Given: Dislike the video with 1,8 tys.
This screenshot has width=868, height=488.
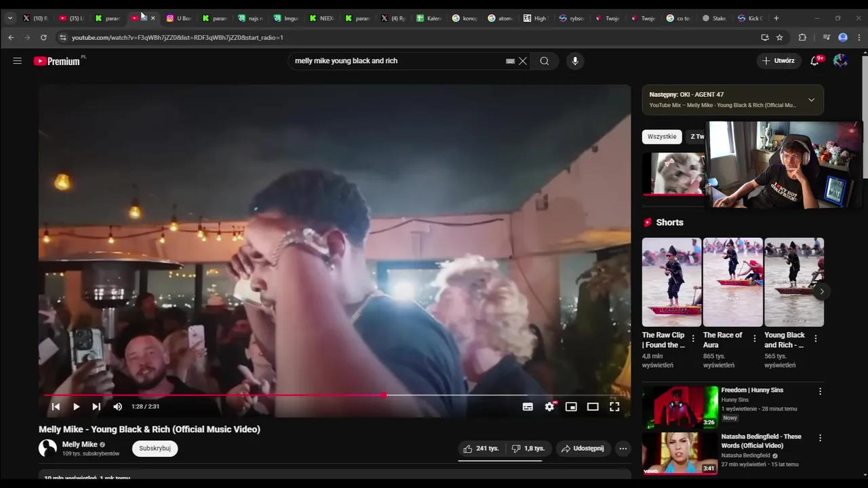Looking at the screenshot, I should [x=528, y=449].
